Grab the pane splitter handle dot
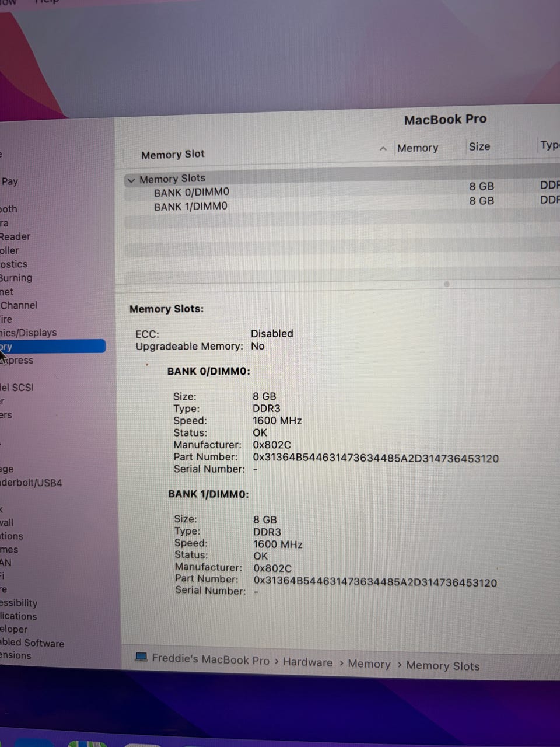 tap(447, 284)
